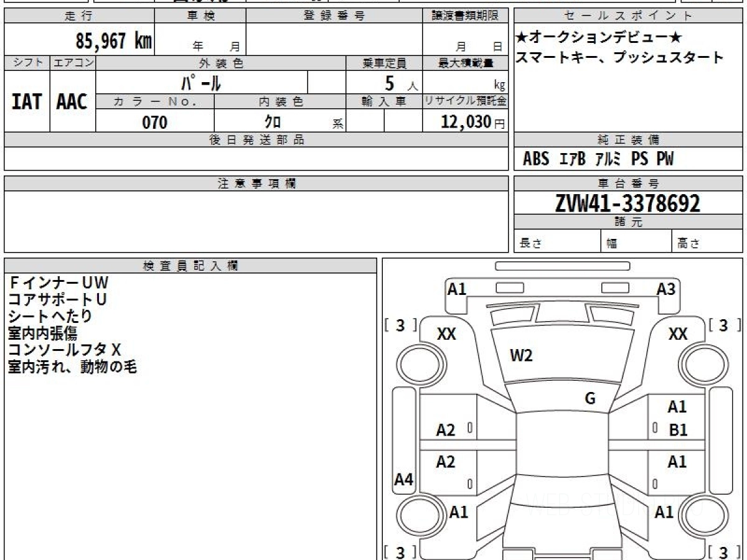
Task: Click the 注意事項欄 header bar
Action: point(256,184)
